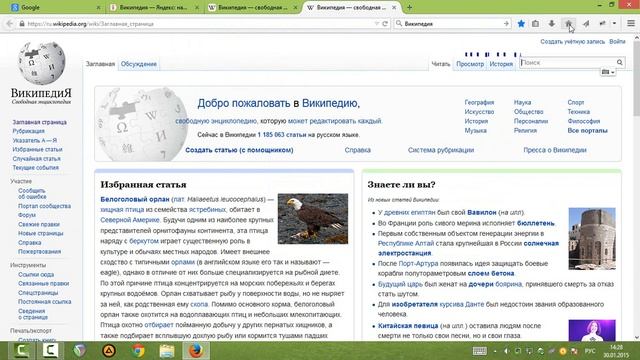Open the Система рубрикации link
Screen dimensions: 640x360
[x=441, y=150]
